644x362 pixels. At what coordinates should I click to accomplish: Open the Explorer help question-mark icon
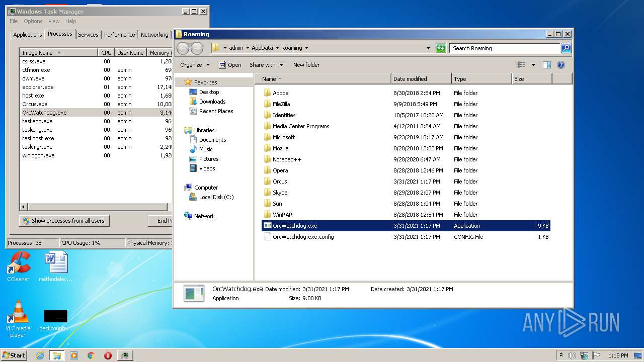561,65
